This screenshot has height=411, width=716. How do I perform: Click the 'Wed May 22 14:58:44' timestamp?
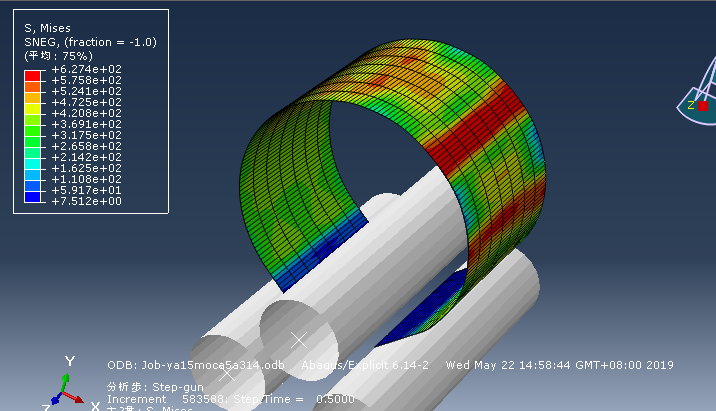508,365
